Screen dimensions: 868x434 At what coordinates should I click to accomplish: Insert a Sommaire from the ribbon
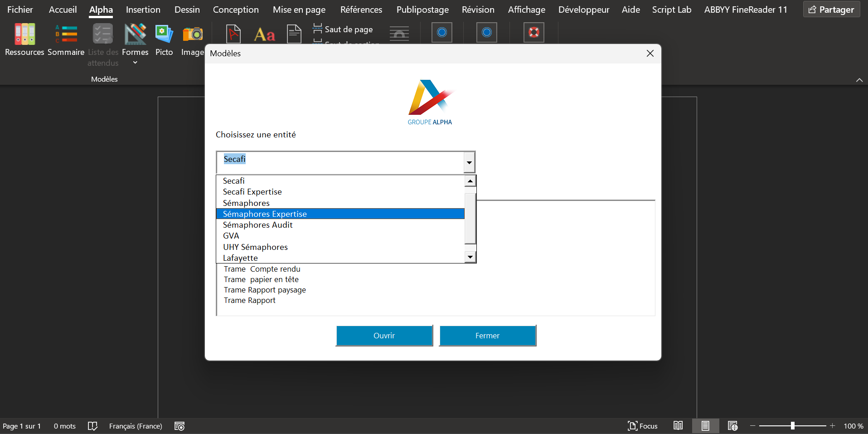coord(66,34)
